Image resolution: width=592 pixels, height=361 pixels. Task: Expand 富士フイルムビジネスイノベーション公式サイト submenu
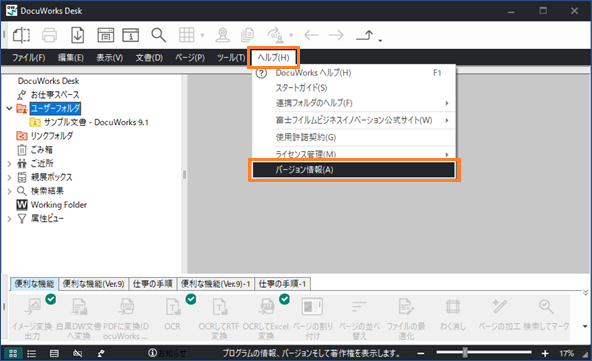click(x=354, y=120)
